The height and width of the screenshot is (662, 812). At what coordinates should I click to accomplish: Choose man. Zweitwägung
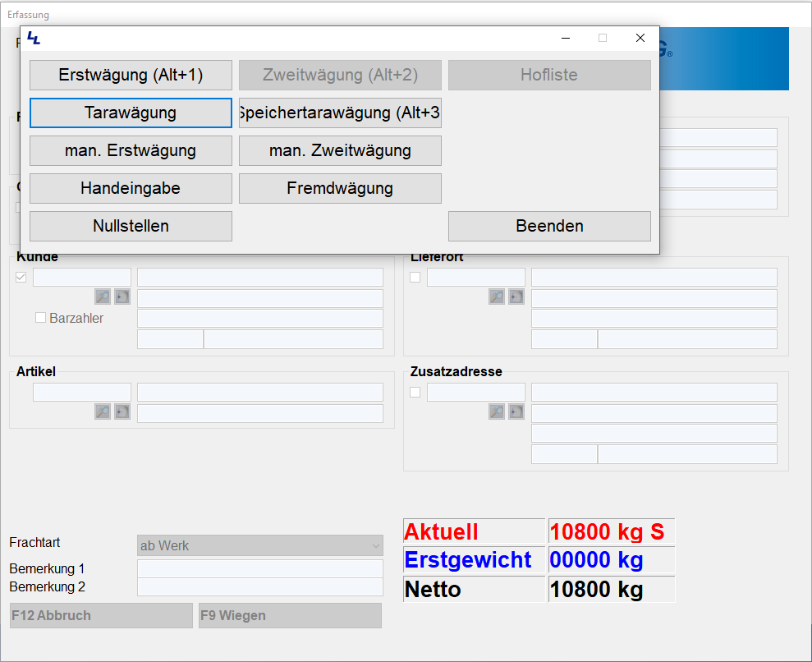[340, 150]
